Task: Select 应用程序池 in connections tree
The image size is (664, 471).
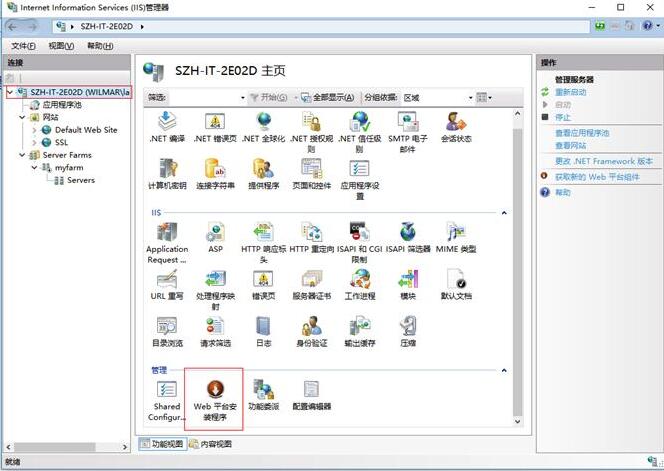Action: [x=62, y=105]
